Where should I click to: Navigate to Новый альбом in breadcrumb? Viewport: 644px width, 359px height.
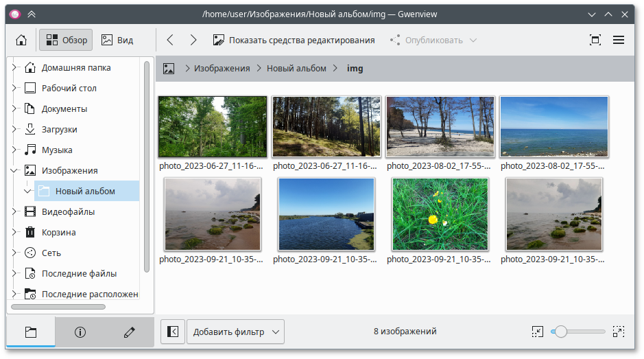[296, 68]
